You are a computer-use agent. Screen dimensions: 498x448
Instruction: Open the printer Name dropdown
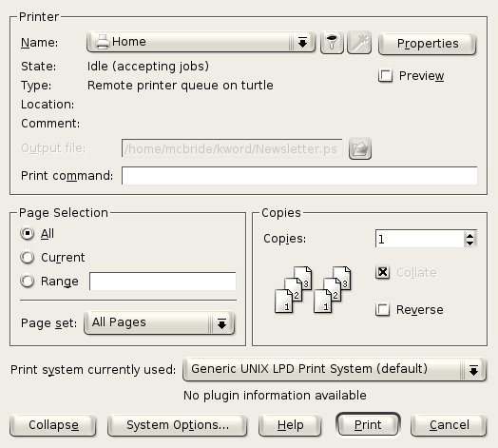201,42
